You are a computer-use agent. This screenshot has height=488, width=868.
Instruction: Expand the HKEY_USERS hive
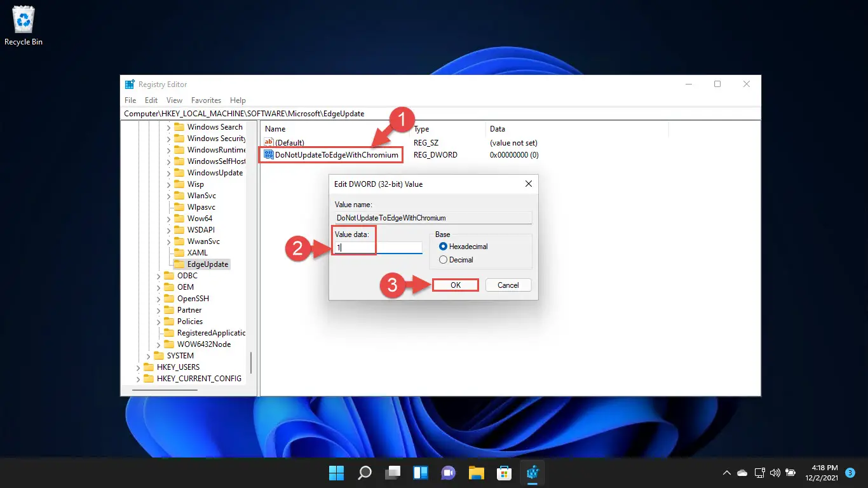(138, 367)
